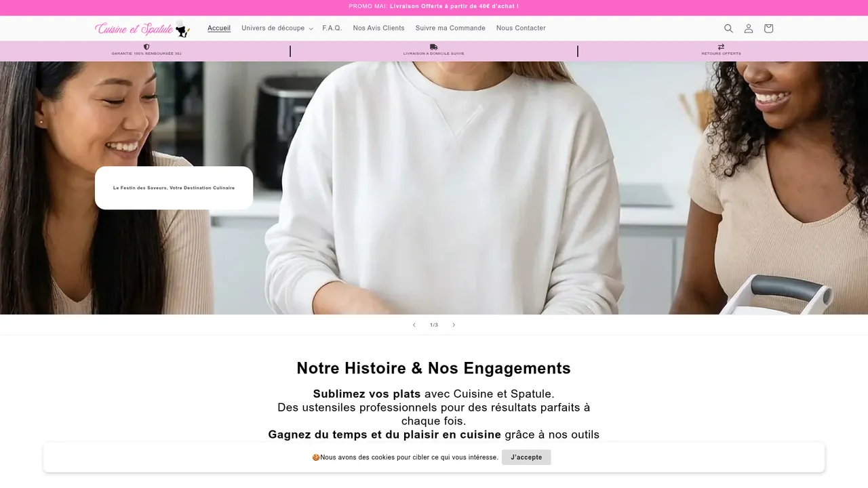Click the hero slideshow image
Viewport: 868px width, 488px height.
click(434, 188)
